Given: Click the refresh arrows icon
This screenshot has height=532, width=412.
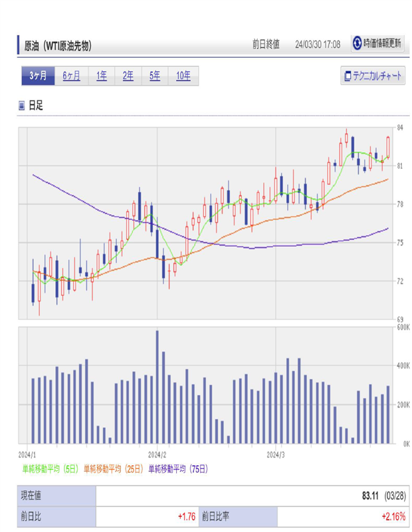Looking at the screenshot, I should pyautogui.click(x=357, y=43).
